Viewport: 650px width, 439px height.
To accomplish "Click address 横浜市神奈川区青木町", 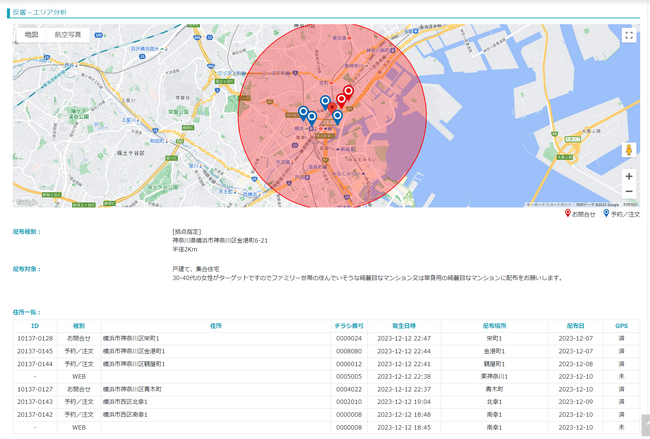I will pyautogui.click(x=132, y=389).
